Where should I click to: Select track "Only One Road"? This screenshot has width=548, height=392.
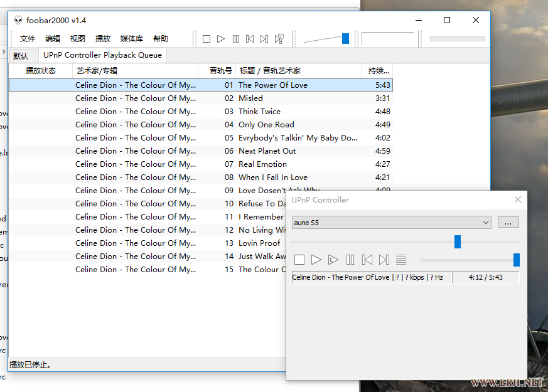click(x=201, y=125)
